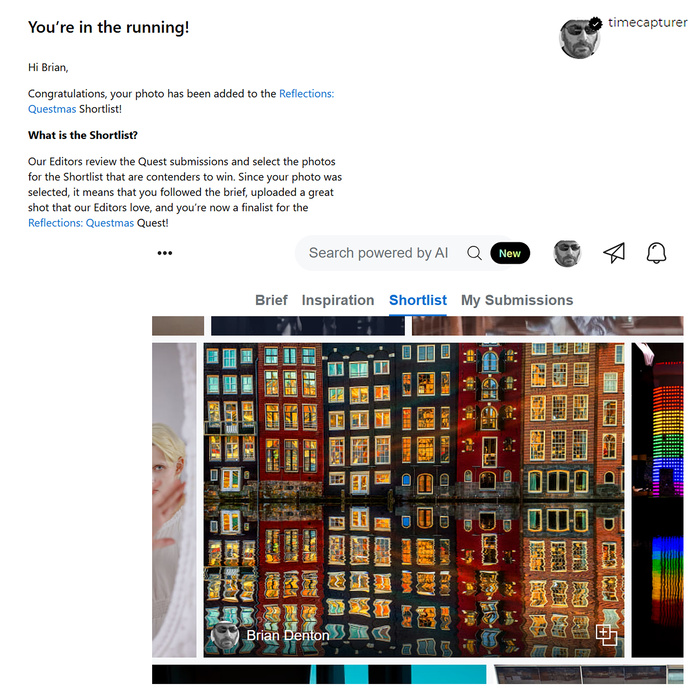Viewport: 700px width, 700px height.
Task: Focus the Search powered by AI field
Action: 379,253
